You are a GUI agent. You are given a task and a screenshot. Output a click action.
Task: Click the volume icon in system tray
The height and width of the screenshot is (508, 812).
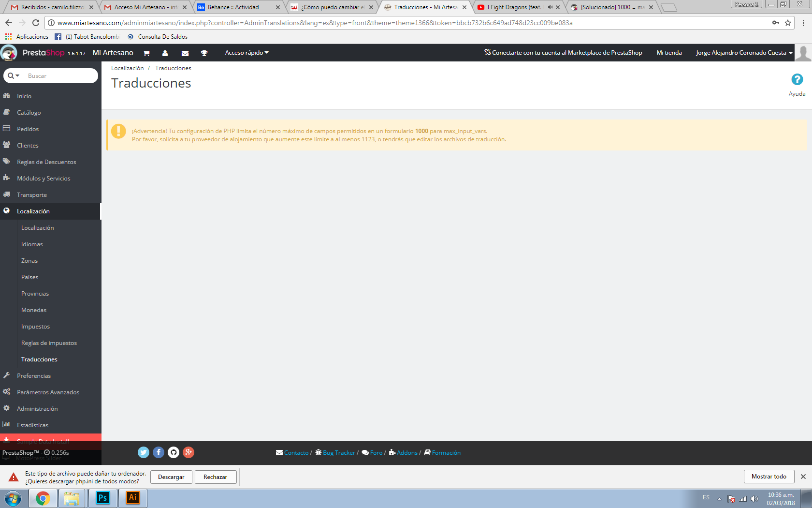point(754,499)
